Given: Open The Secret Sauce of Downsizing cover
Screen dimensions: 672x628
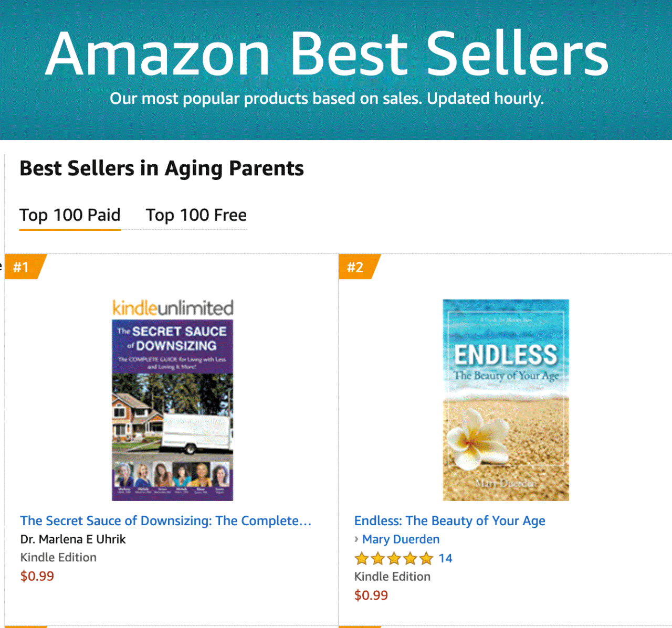Looking at the screenshot, I should point(172,410).
